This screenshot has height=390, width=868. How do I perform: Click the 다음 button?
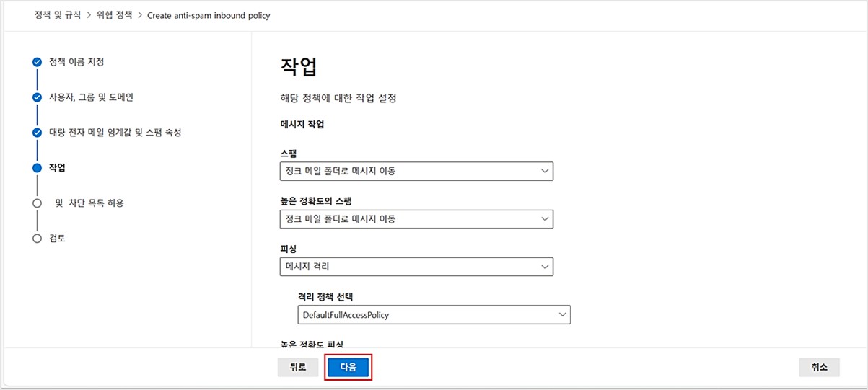point(348,368)
